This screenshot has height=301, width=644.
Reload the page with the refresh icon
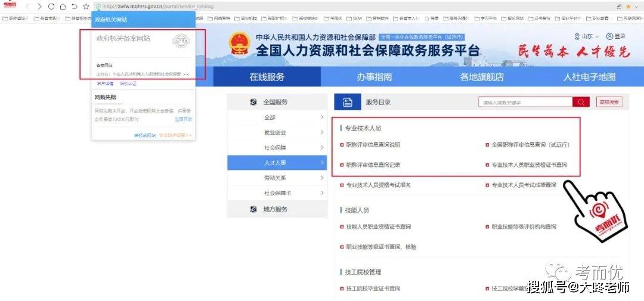point(51,7)
